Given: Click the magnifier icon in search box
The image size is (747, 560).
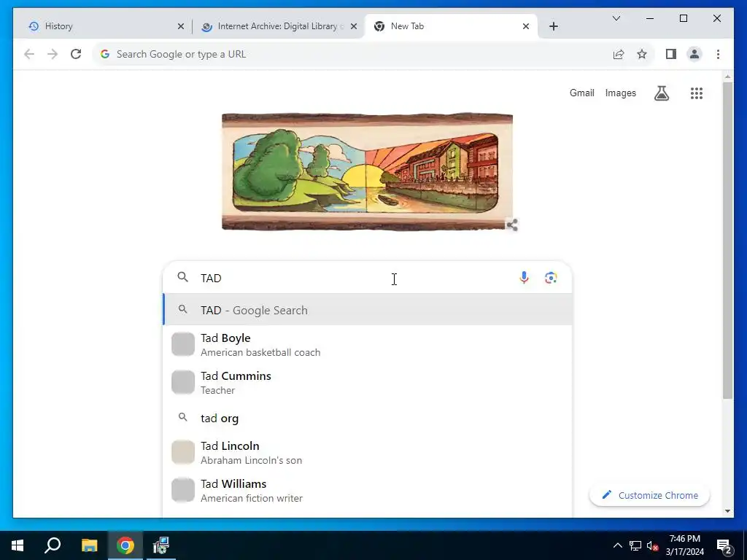Looking at the screenshot, I should coord(183,277).
